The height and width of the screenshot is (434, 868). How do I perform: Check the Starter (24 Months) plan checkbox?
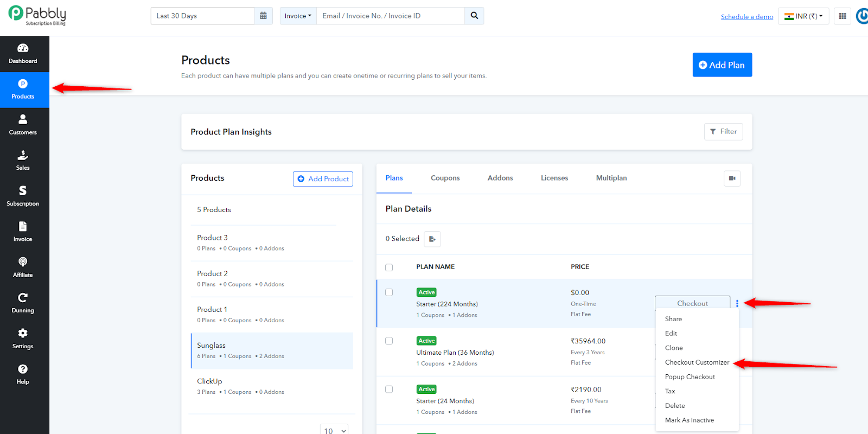point(389,389)
